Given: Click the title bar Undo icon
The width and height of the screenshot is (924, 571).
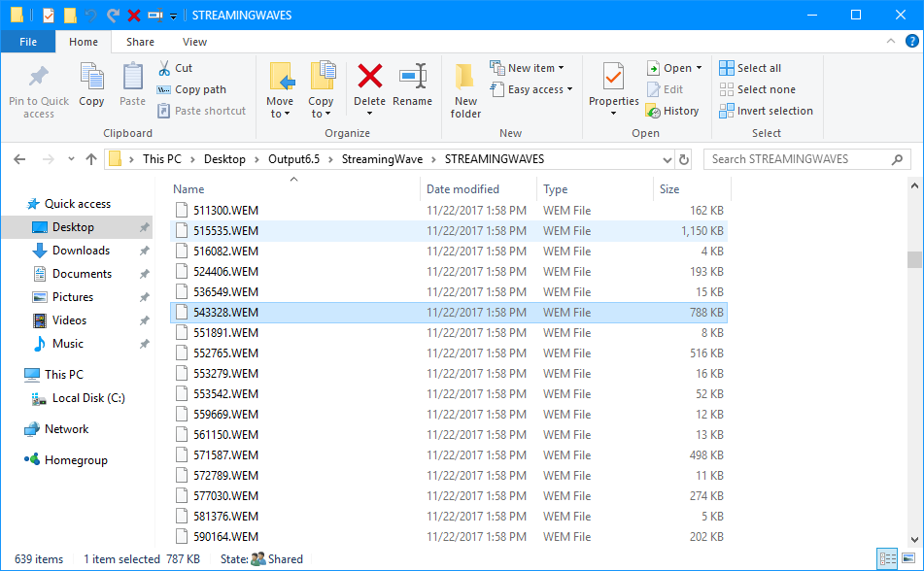Looking at the screenshot, I should coord(90,16).
